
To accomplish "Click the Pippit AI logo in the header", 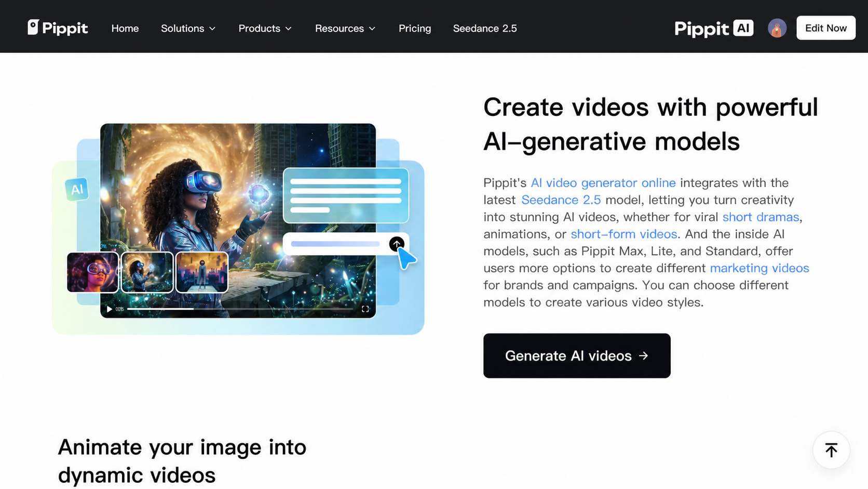I will click(714, 29).
